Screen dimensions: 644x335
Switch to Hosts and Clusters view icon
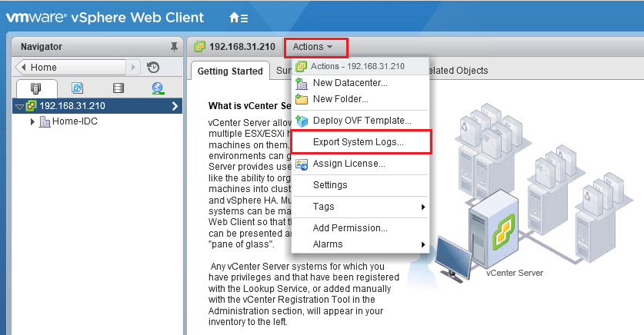pyautogui.click(x=36, y=88)
